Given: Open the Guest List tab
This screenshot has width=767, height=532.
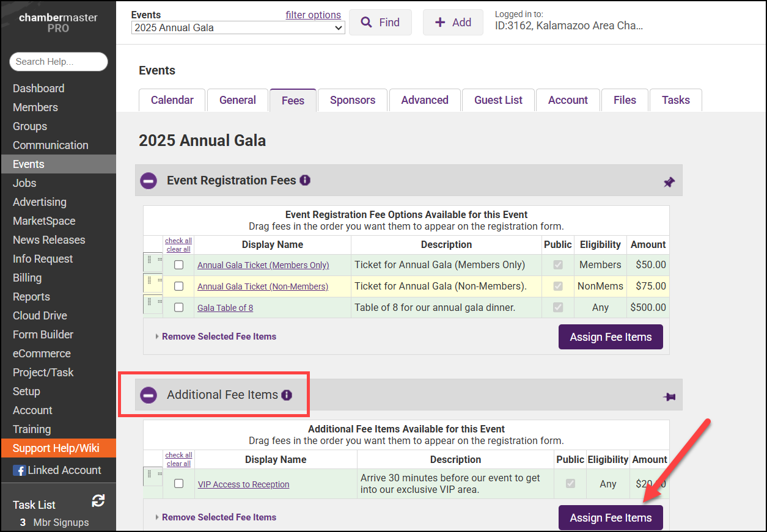Looking at the screenshot, I should pos(498,100).
